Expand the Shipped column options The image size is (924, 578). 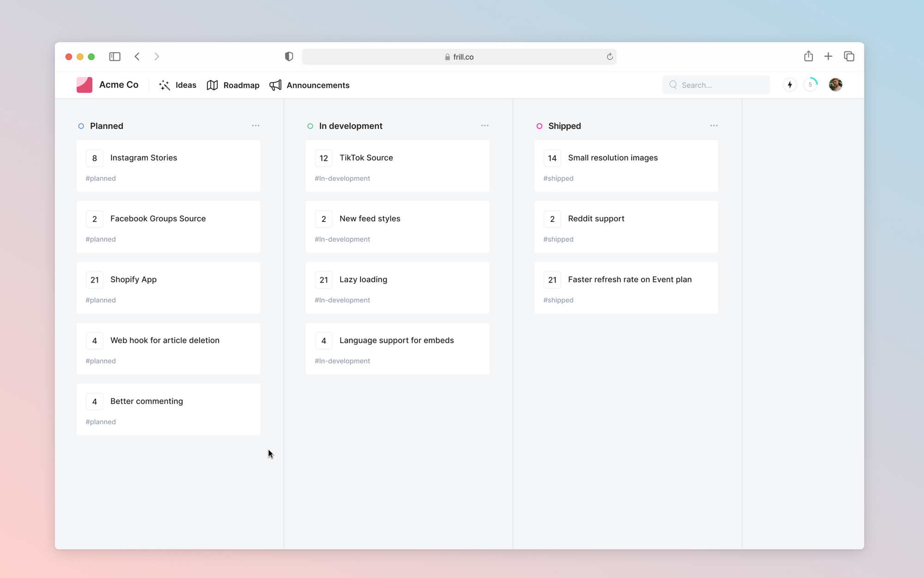714,126
